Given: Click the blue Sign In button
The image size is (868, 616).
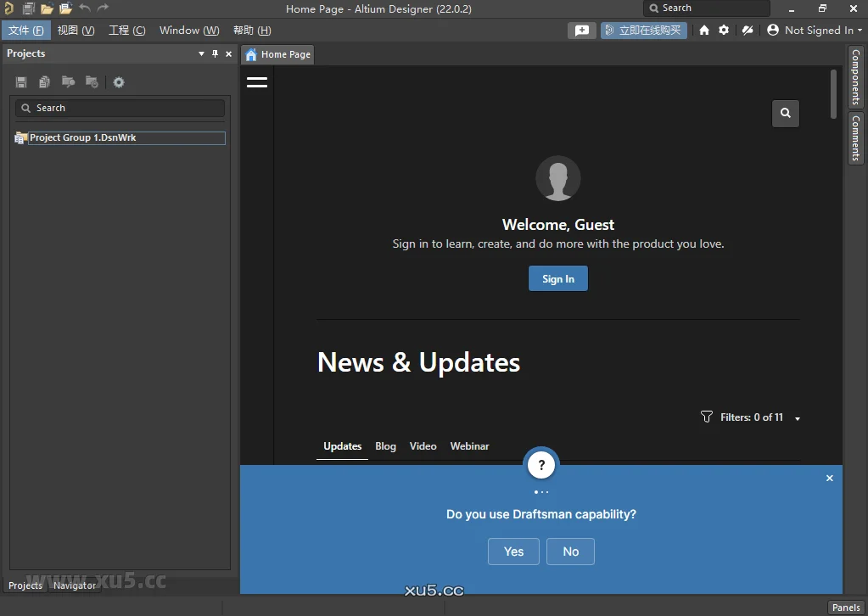Looking at the screenshot, I should point(557,279).
